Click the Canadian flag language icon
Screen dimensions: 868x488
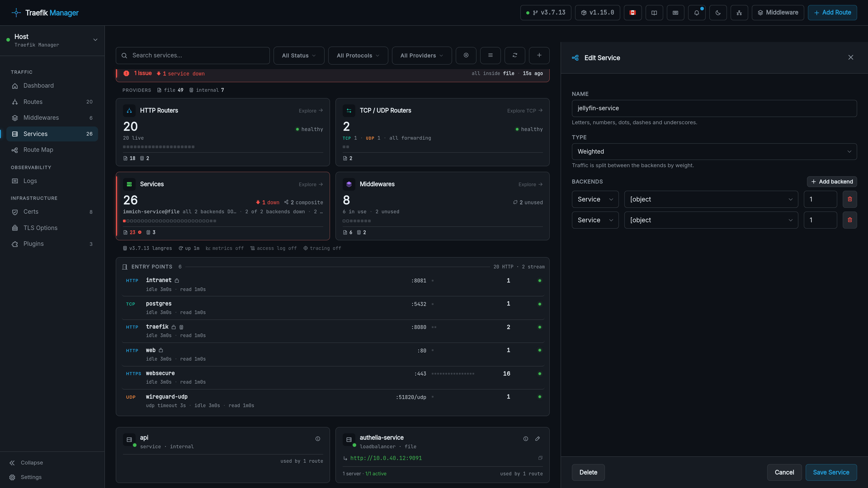(x=632, y=13)
